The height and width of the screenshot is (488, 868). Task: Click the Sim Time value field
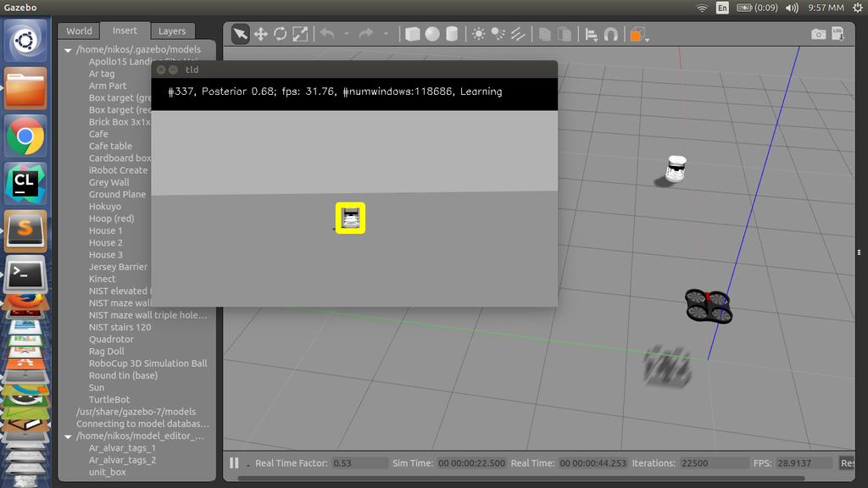point(471,463)
